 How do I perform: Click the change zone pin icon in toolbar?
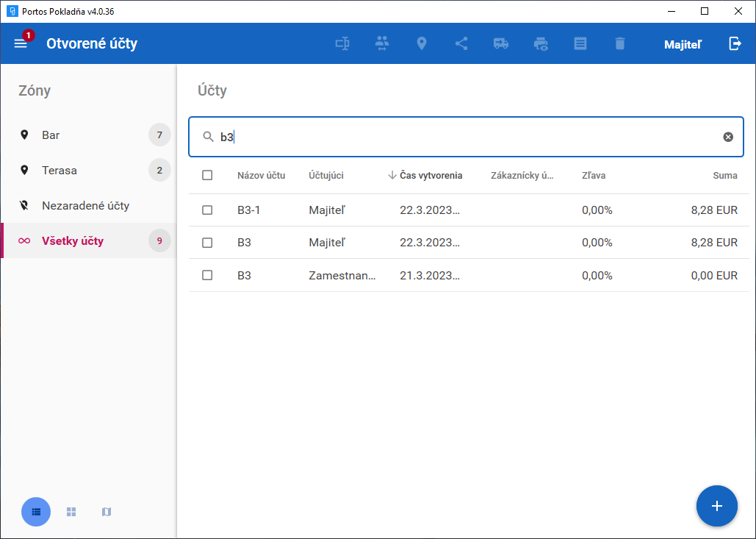click(x=422, y=43)
